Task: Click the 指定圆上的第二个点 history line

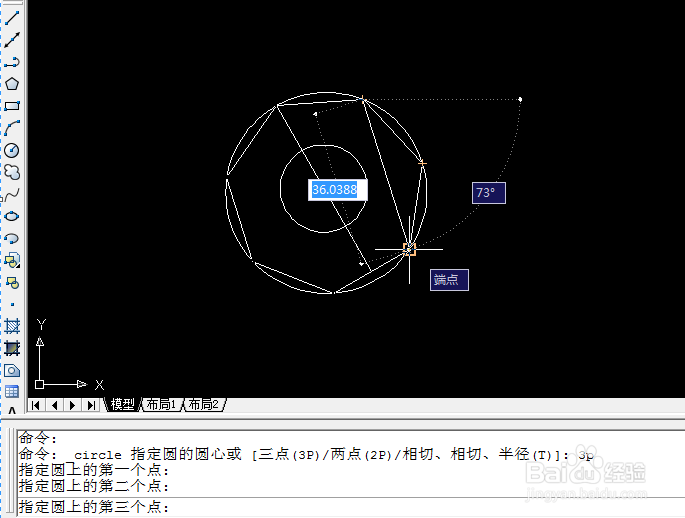Action: click(94, 486)
